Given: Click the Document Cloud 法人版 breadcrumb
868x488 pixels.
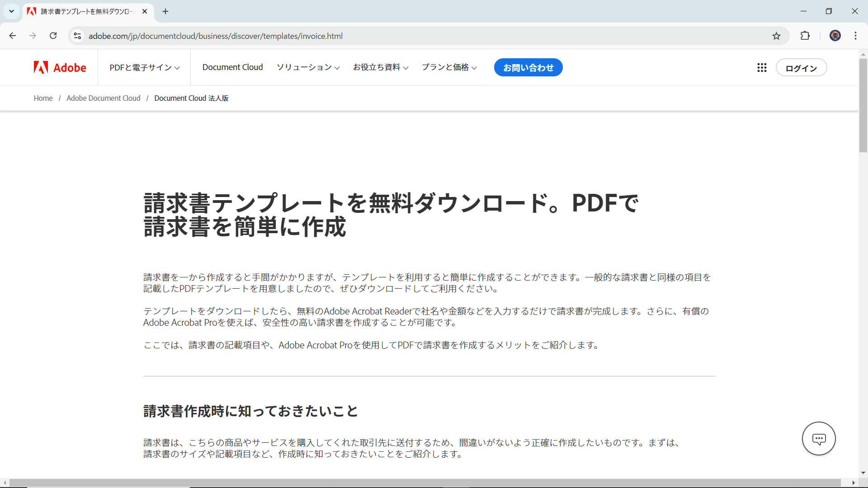Looking at the screenshot, I should (x=191, y=98).
